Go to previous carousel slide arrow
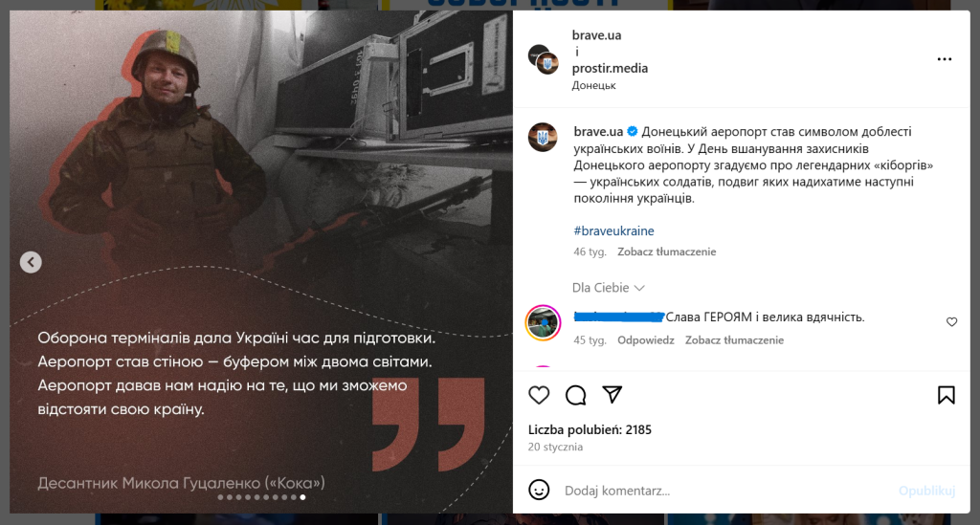This screenshot has width=980, height=525. click(31, 262)
